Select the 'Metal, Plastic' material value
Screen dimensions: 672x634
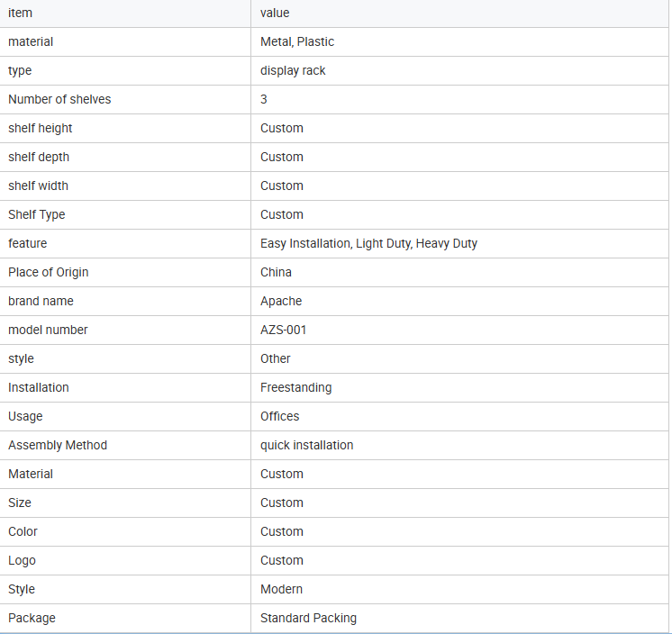point(297,41)
